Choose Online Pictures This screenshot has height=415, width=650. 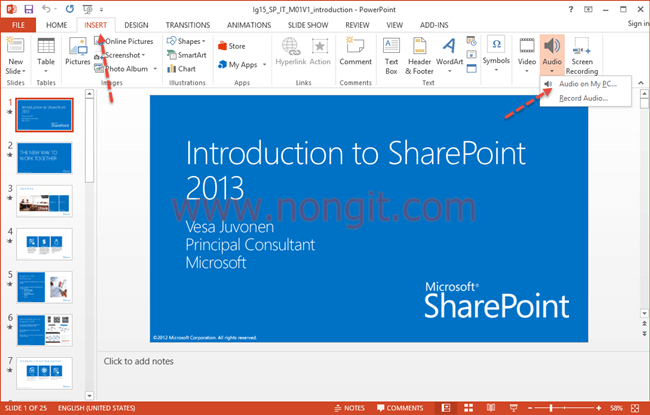[x=124, y=41]
